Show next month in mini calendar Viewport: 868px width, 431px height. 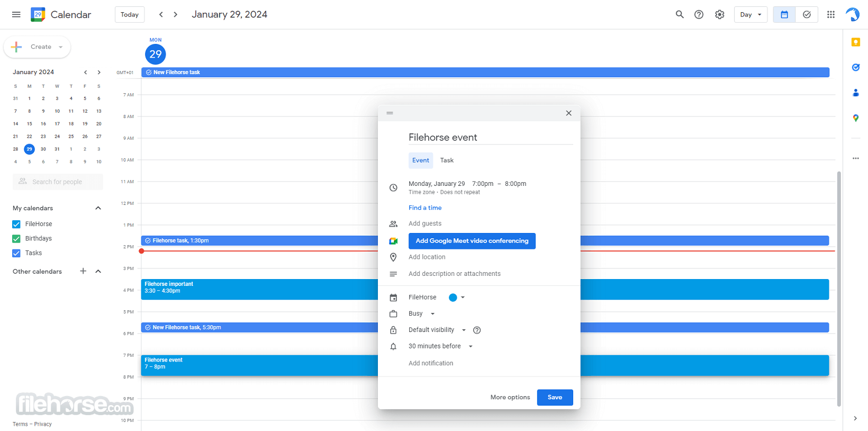coord(99,72)
